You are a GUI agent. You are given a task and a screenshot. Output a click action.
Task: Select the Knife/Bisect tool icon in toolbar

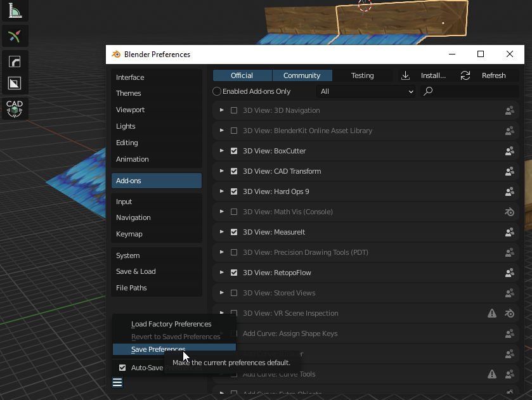point(15,36)
